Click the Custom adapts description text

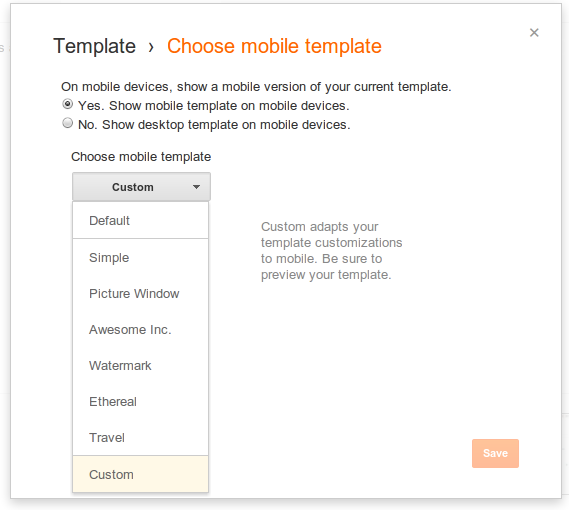pyautogui.click(x=331, y=250)
